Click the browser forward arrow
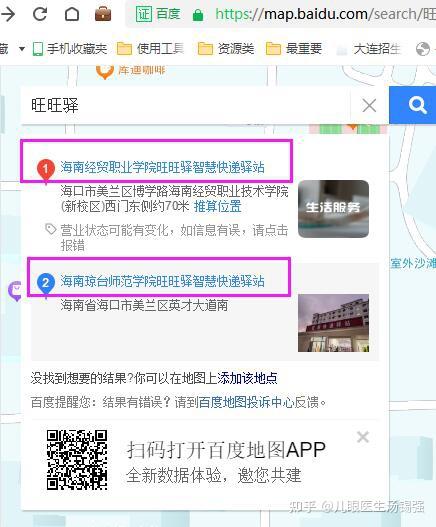The height and width of the screenshot is (527, 436). (x=7, y=14)
